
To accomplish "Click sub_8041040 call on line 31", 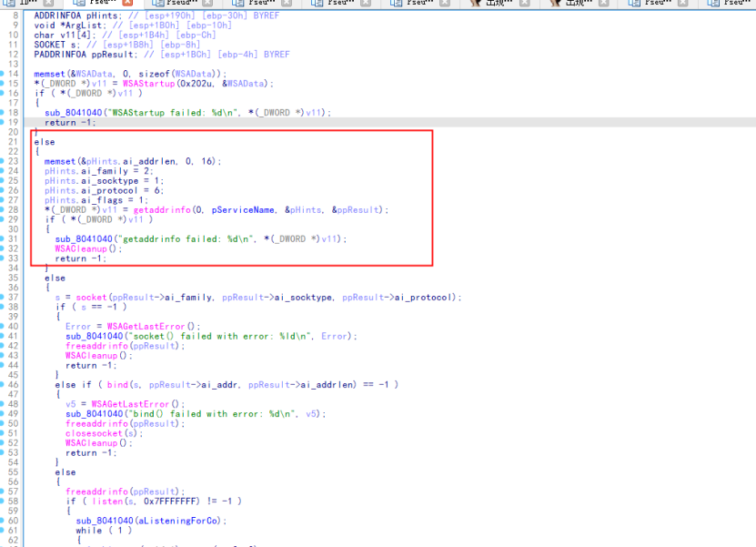I will (84, 238).
